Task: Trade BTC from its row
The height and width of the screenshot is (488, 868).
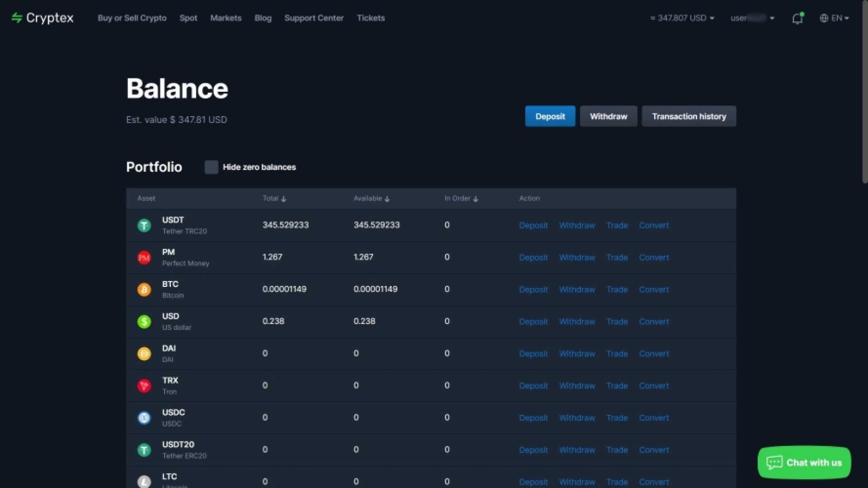Action: tap(617, 289)
